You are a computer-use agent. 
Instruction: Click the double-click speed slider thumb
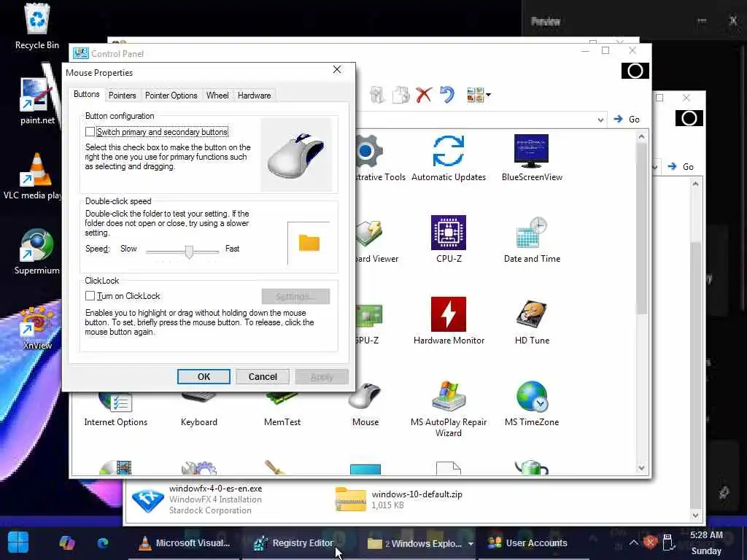189,252
